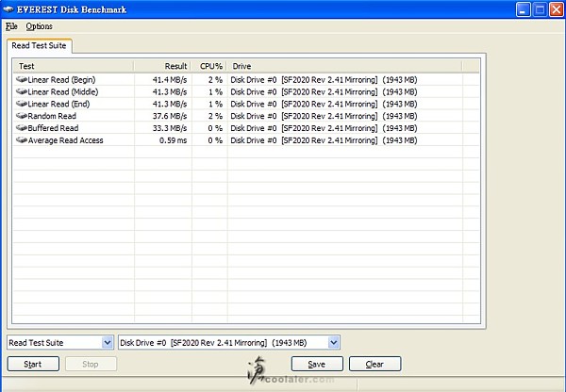Select the Linear Read (Middle) row label

63,92
